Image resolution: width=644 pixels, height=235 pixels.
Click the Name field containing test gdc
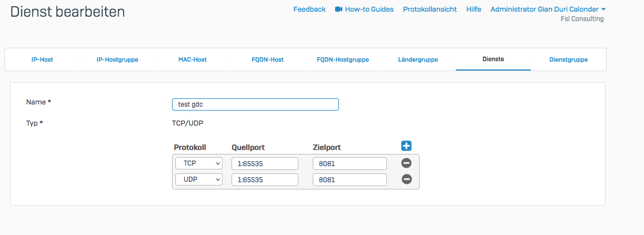255,104
